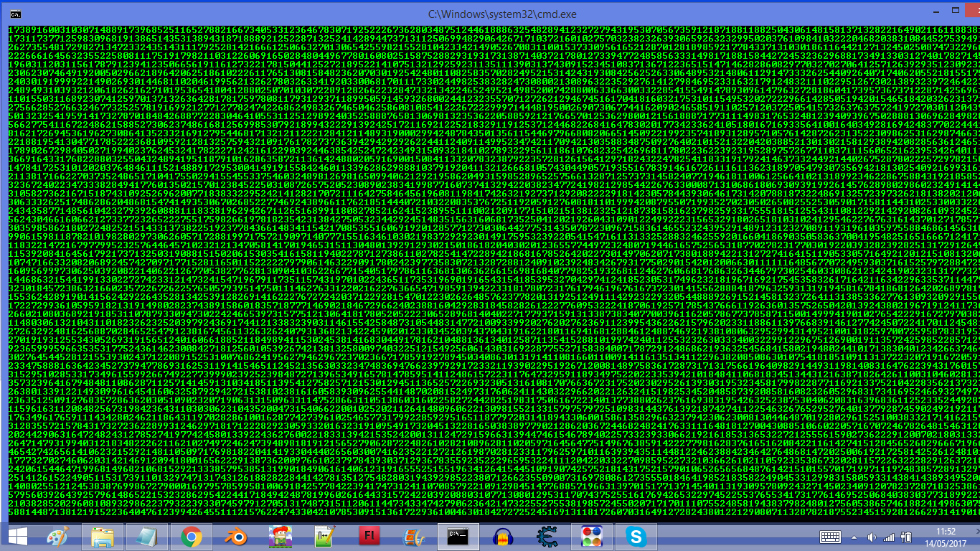Launch Notepad from the taskbar
Image resolution: width=980 pixels, height=551 pixels.
click(x=146, y=537)
